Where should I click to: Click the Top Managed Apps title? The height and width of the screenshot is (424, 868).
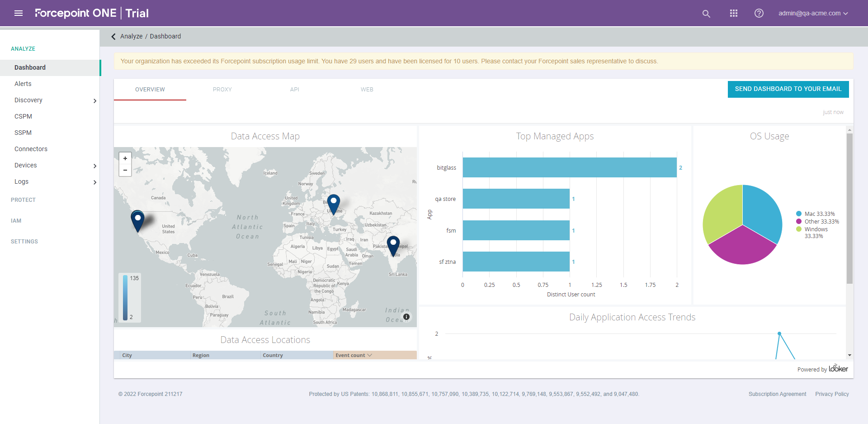[555, 136]
